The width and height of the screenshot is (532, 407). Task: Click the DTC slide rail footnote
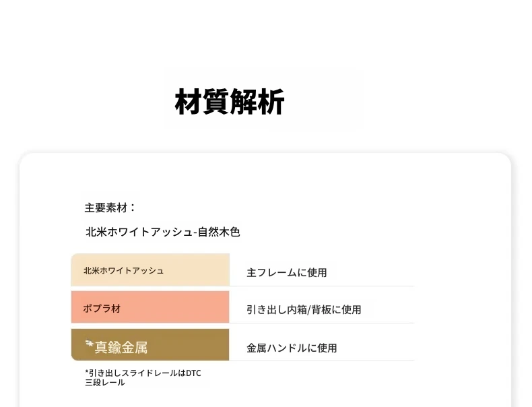coord(143,373)
